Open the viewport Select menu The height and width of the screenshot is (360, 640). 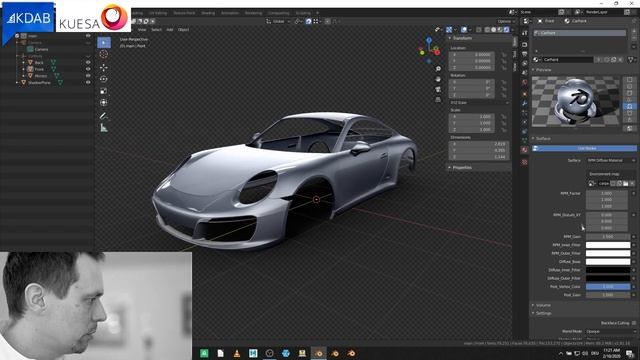coord(156,30)
